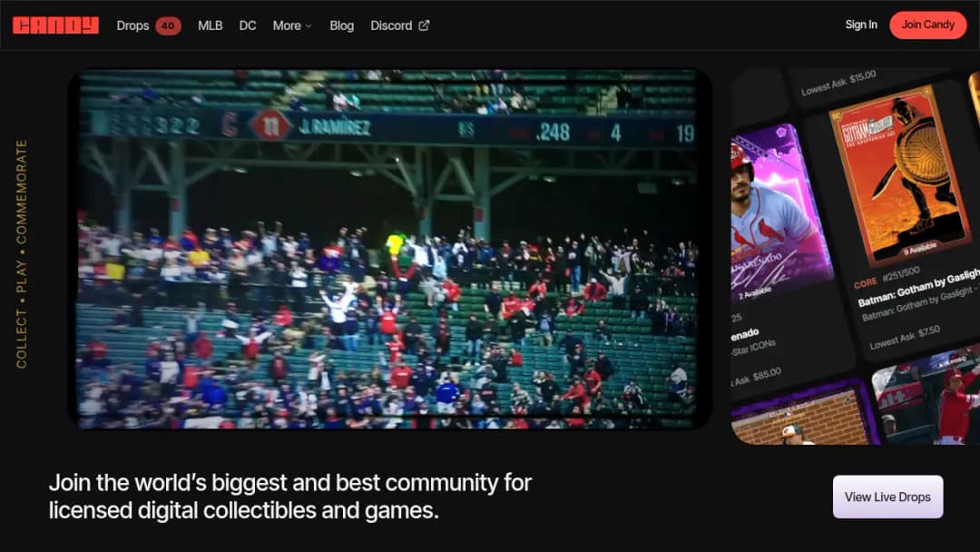Click the View Live Drops button
Image resolution: width=980 pixels, height=552 pixels.
[x=887, y=497]
